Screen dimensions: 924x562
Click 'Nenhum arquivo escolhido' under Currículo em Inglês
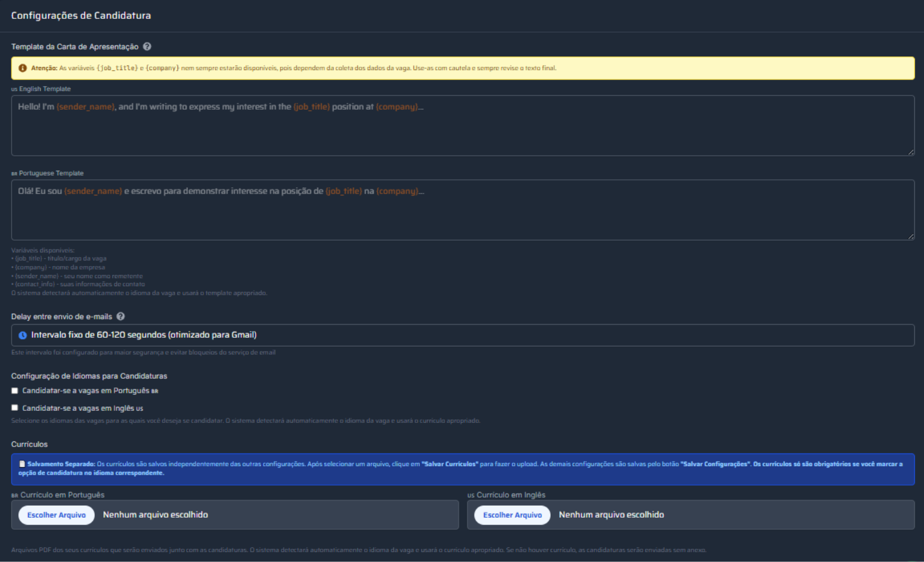(x=612, y=515)
